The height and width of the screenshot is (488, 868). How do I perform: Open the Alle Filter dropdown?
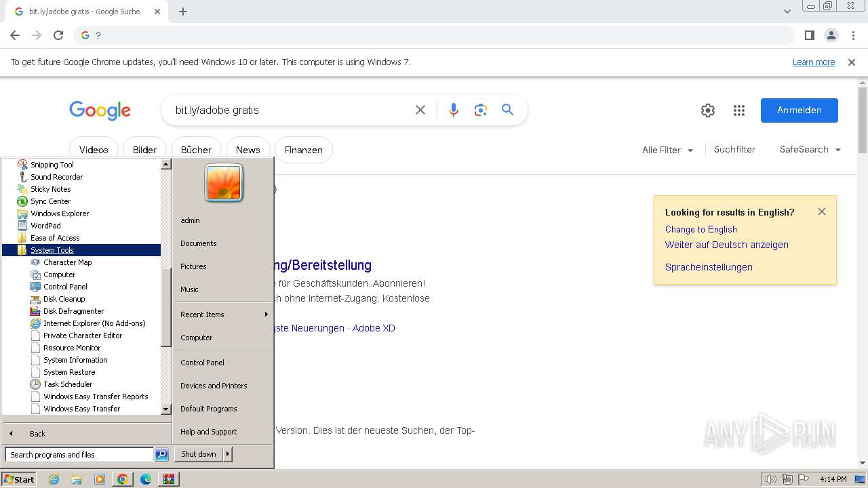(667, 150)
